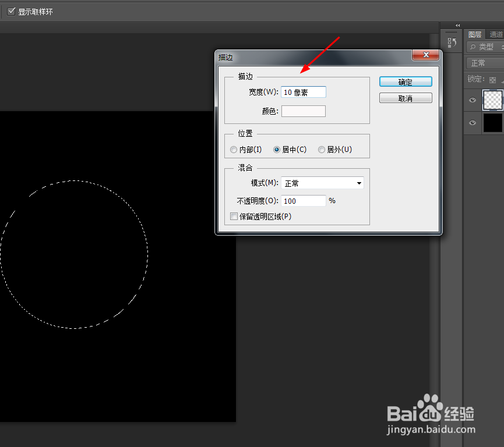Image resolution: width=504 pixels, height=447 pixels.
Task: Hide the top transparent layer
Action: [x=472, y=100]
